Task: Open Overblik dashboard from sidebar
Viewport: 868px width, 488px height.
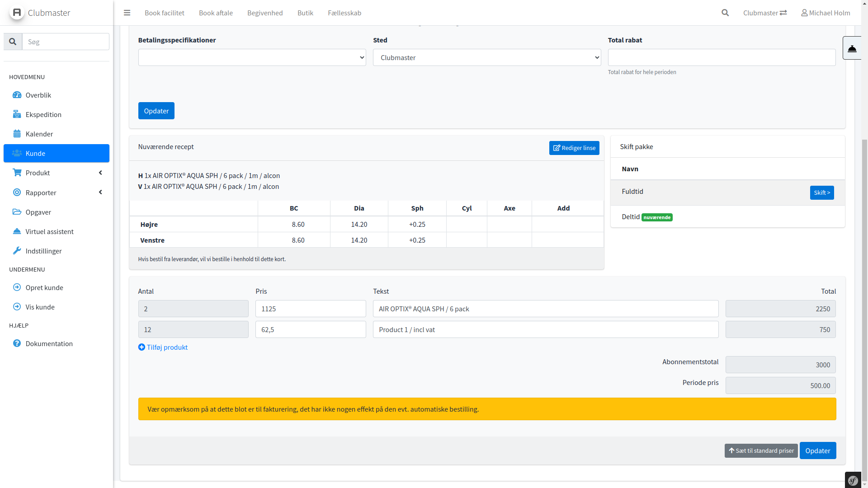Action: pos(38,95)
